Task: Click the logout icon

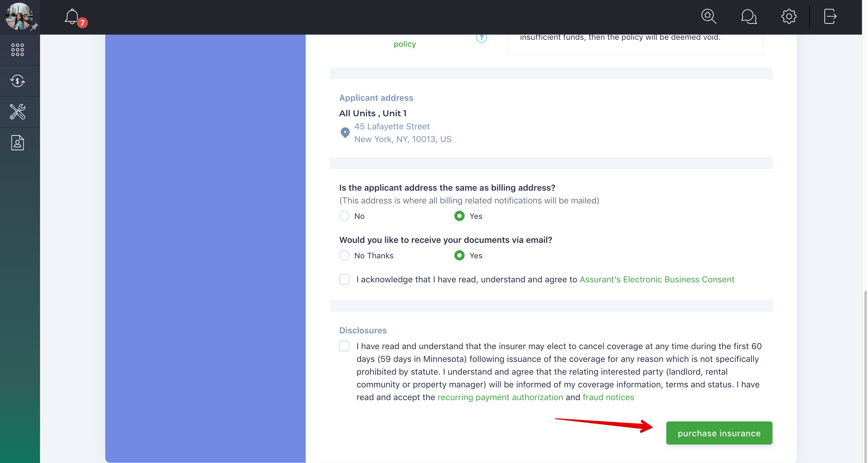Action: 830,16
